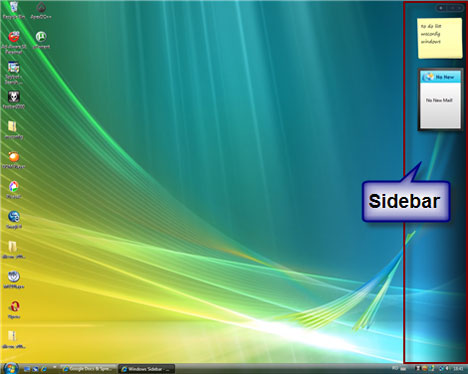The height and width of the screenshot is (374, 468).
Task: Open the spade-shaped shortcut beside Recycle Bin
Action: click(x=41, y=10)
